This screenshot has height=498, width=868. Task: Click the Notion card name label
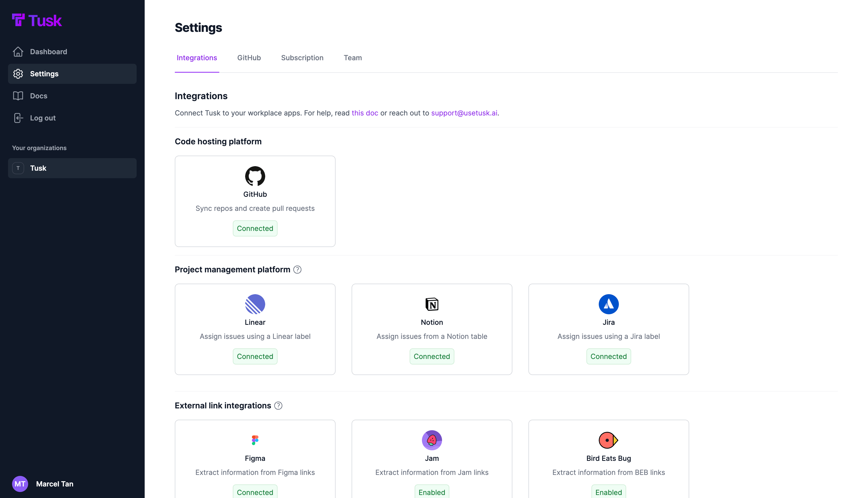tap(432, 323)
